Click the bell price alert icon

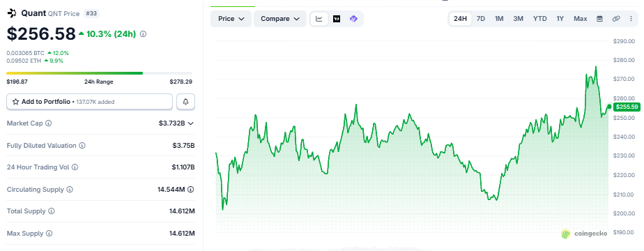[x=185, y=102]
